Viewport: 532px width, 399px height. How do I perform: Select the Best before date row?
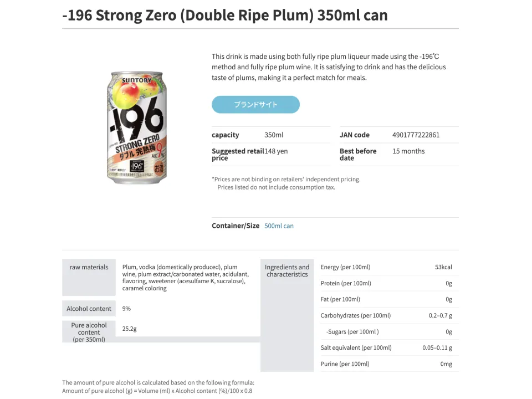[x=398, y=154]
